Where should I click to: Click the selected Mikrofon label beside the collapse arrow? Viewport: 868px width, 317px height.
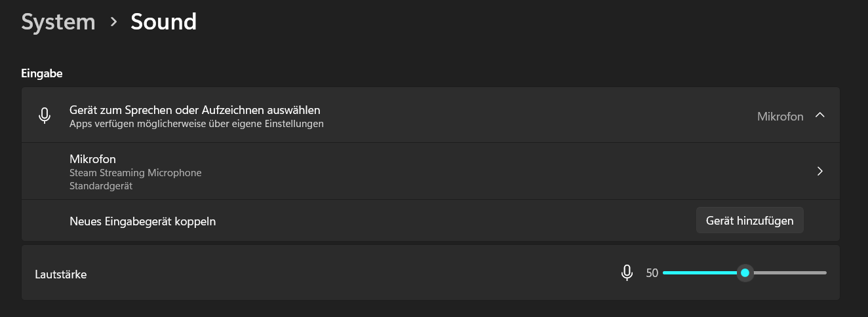(x=780, y=117)
